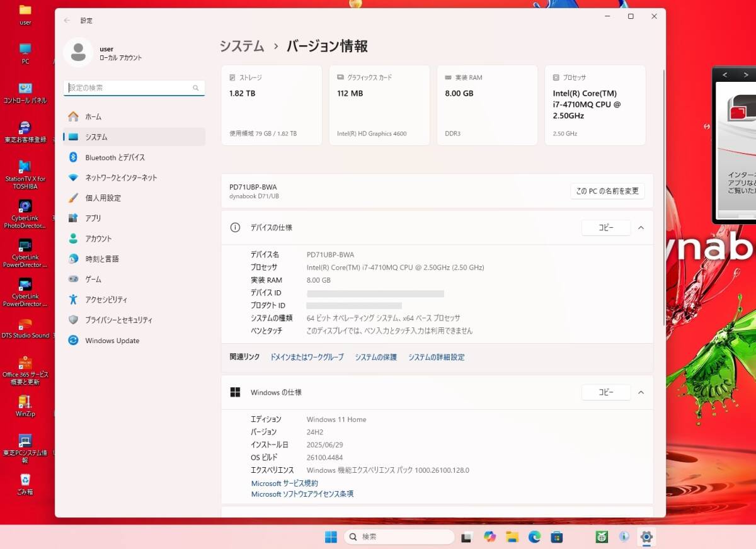Copy デバイスの仕様 with コピー button
The image size is (756, 549).
click(606, 228)
